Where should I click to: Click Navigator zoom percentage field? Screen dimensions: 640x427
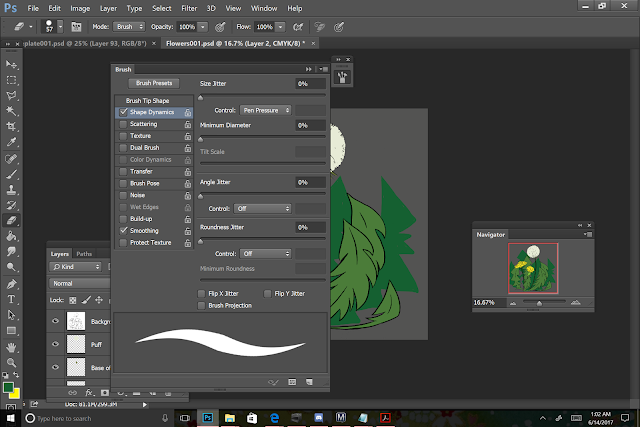click(x=489, y=302)
